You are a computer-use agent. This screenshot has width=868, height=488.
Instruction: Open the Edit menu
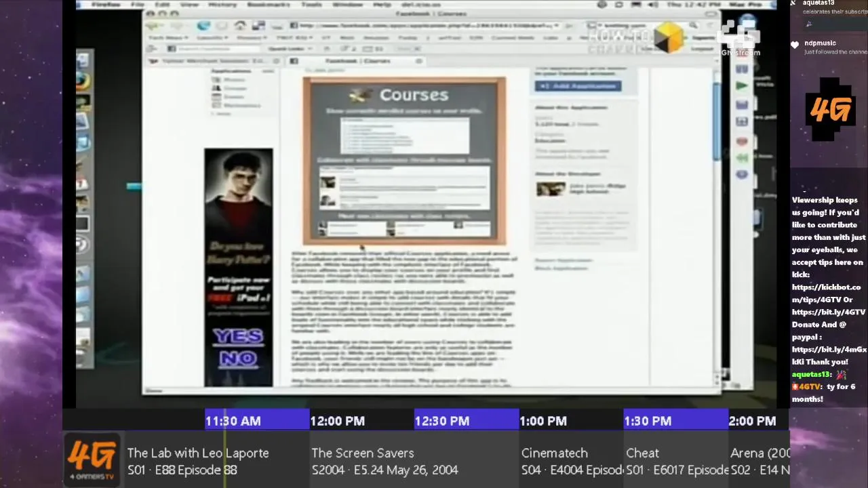coord(162,5)
